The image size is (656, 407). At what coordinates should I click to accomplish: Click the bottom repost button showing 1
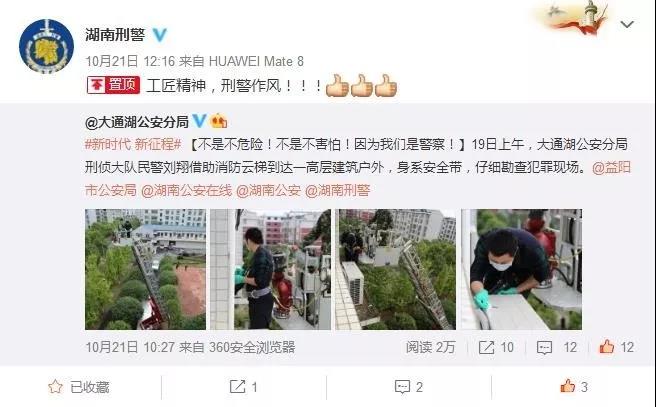[243, 387]
